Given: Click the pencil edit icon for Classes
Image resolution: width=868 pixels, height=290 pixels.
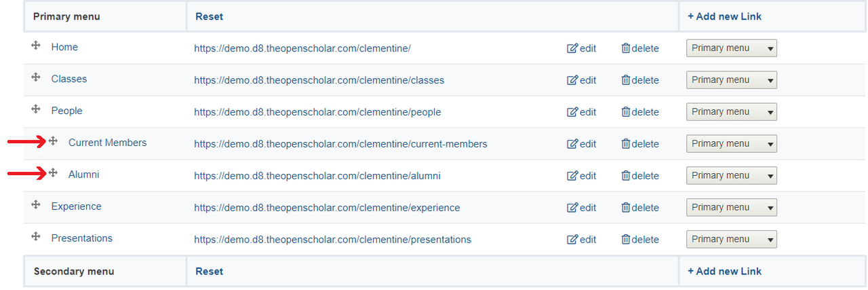Looking at the screenshot, I should click(x=572, y=80).
